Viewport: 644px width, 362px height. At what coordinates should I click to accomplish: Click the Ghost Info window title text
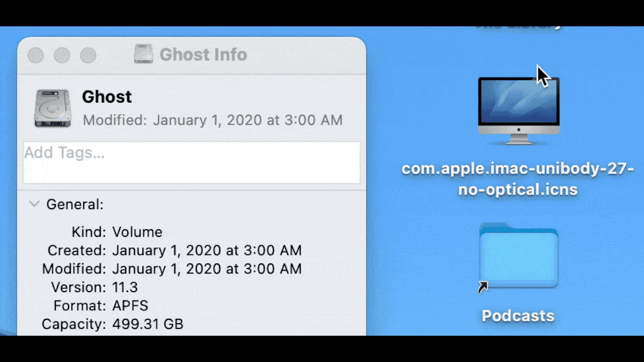[x=203, y=54]
